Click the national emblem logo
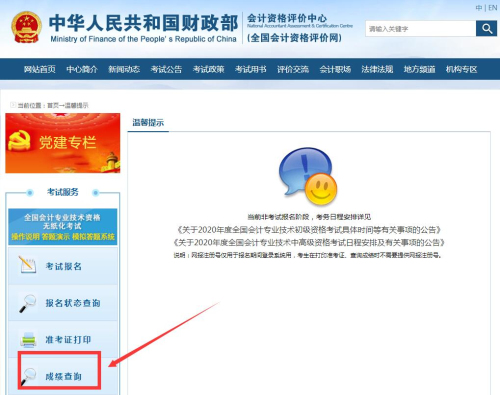The width and height of the screenshot is (500, 395). pyautogui.click(x=26, y=27)
